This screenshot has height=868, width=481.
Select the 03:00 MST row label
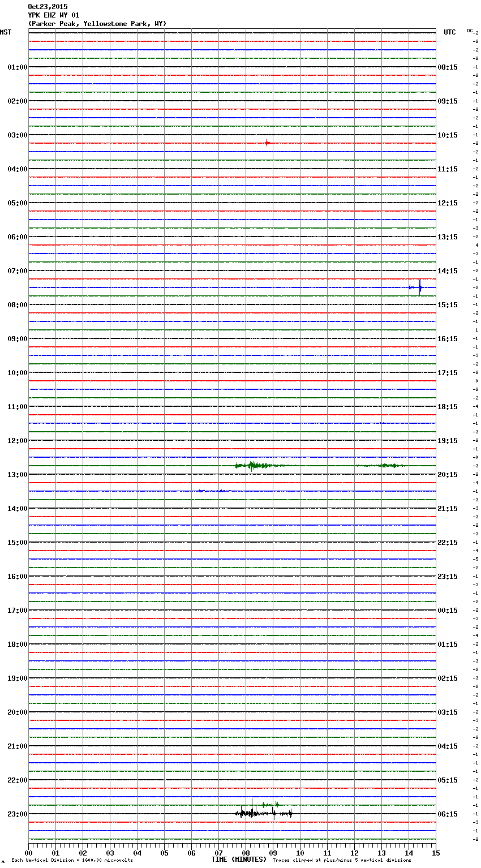click(x=18, y=135)
